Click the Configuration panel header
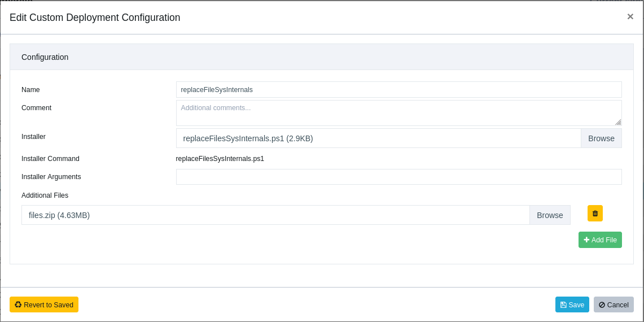 [x=322, y=57]
